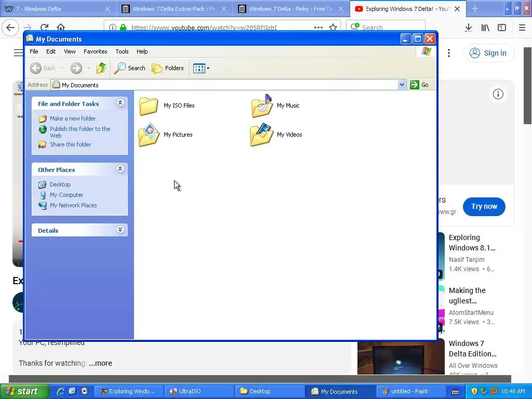Click the taskbar clock showing 10:48 AM
The image size is (532, 399).
tap(513, 392)
